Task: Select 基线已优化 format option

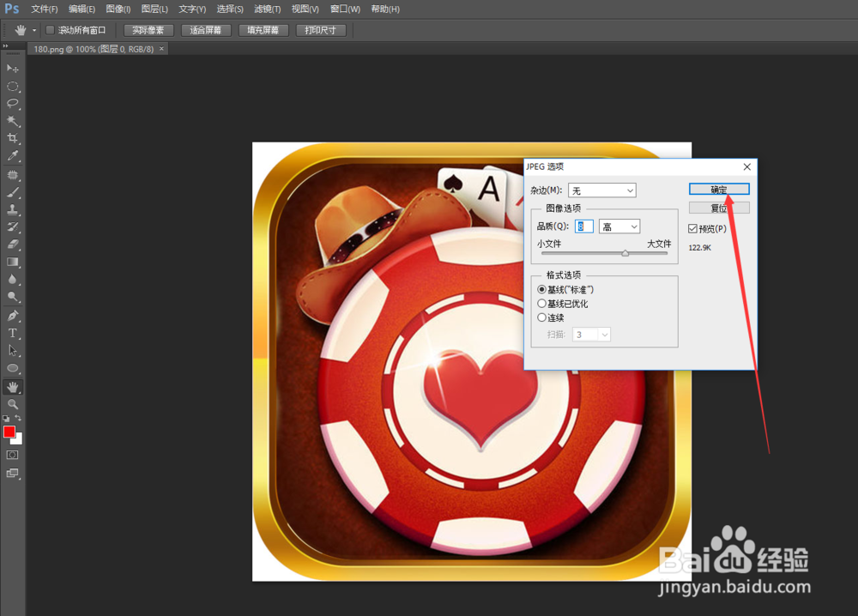Action: (x=541, y=304)
